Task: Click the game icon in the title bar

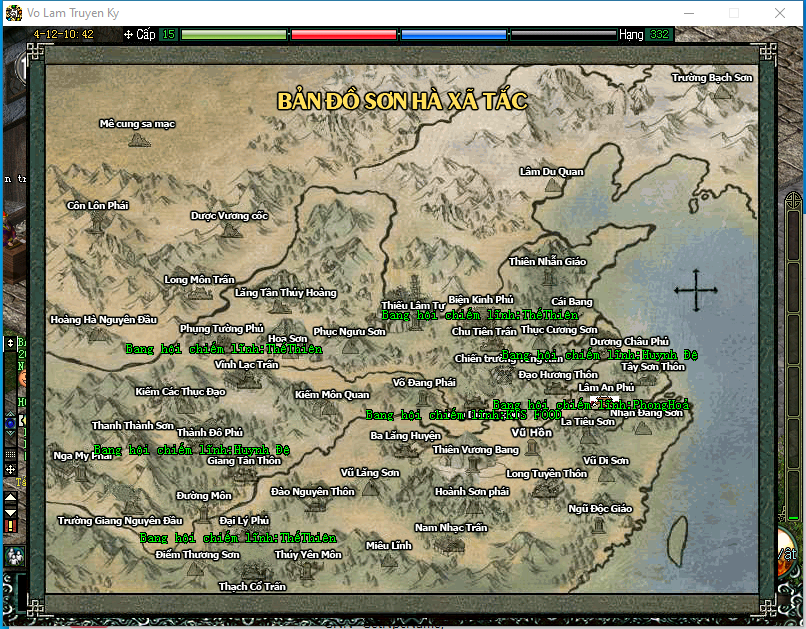Action: (14, 13)
